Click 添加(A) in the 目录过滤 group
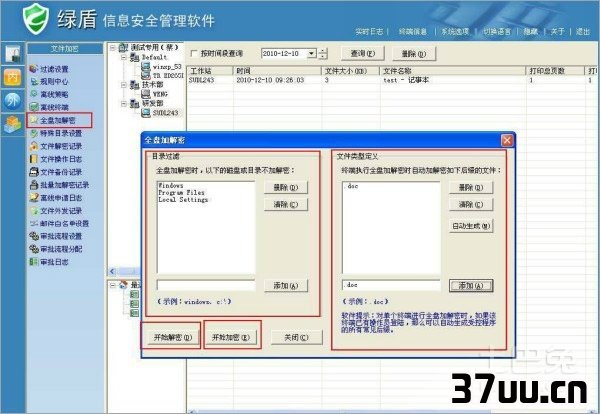The width and height of the screenshot is (600, 414). [x=286, y=285]
